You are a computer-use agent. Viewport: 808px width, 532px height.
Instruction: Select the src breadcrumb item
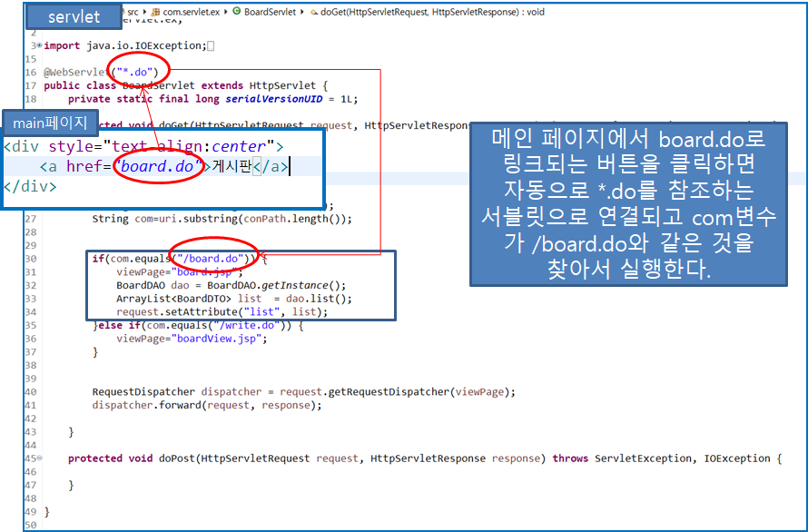pyautogui.click(x=133, y=12)
